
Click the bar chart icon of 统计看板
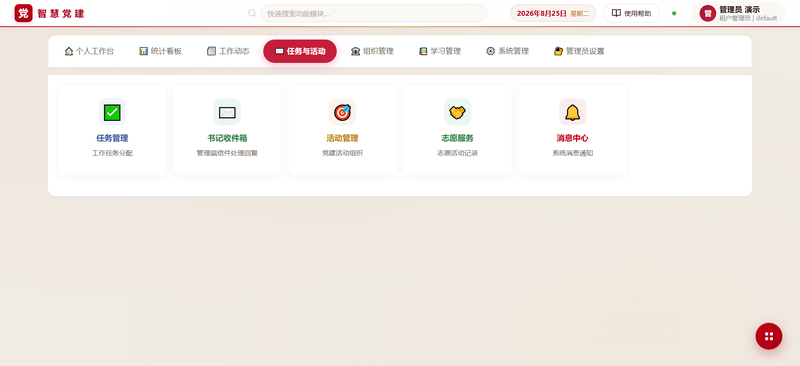pos(143,51)
